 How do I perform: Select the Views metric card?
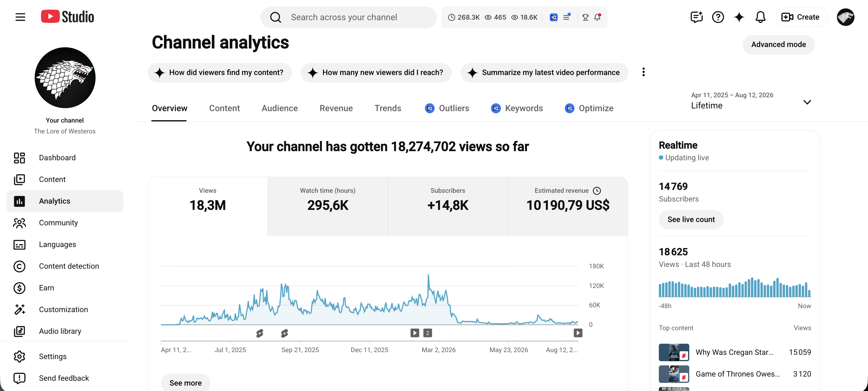[x=208, y=206]
